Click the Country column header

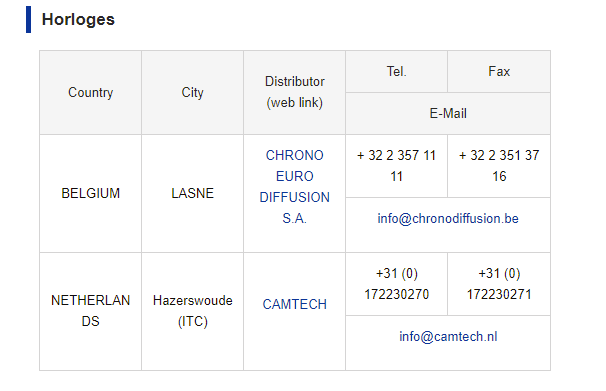(90, 92)
